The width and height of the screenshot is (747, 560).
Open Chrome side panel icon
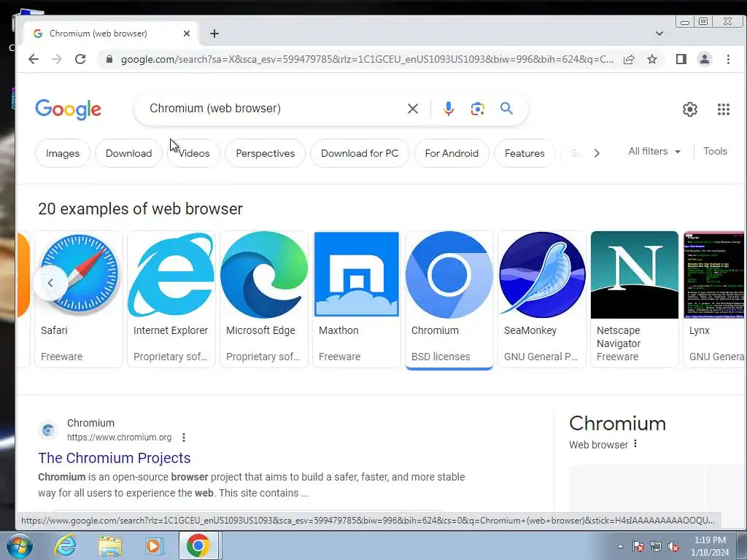pyautogui.click(x=681, y=59)
